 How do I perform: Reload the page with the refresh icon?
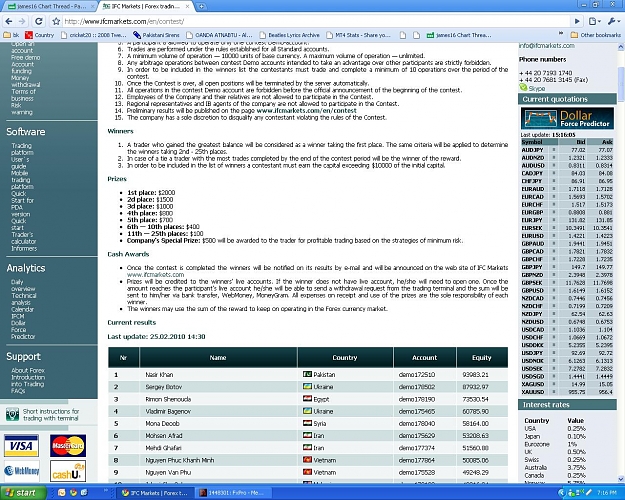[39, 21]
